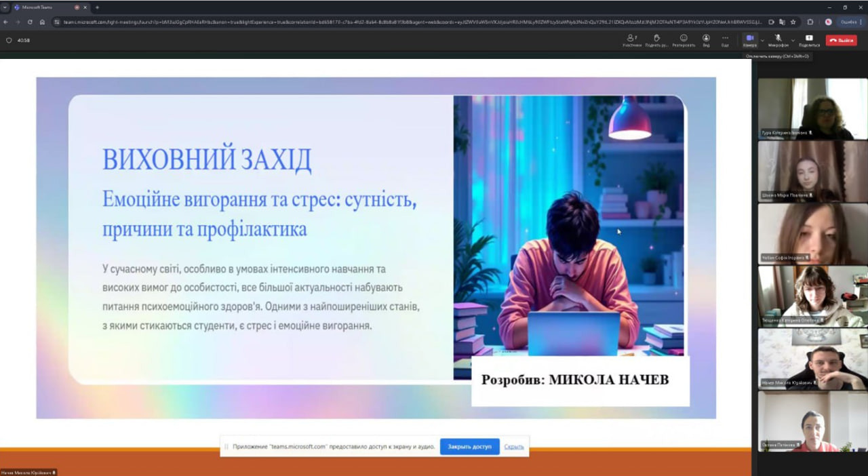Click the Ошибка browser menu button
The image size is (868, 476).
[x=851, y=22]
